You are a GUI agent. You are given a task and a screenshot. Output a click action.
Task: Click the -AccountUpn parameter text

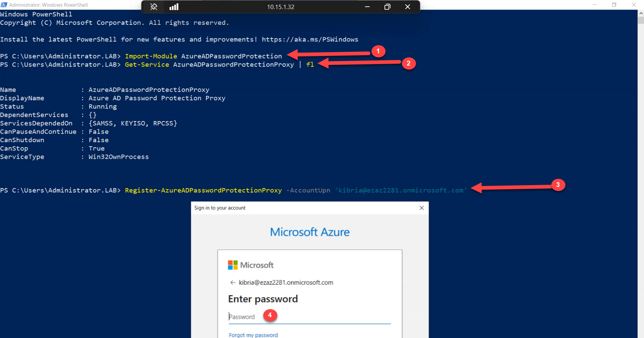click(308, 190)
